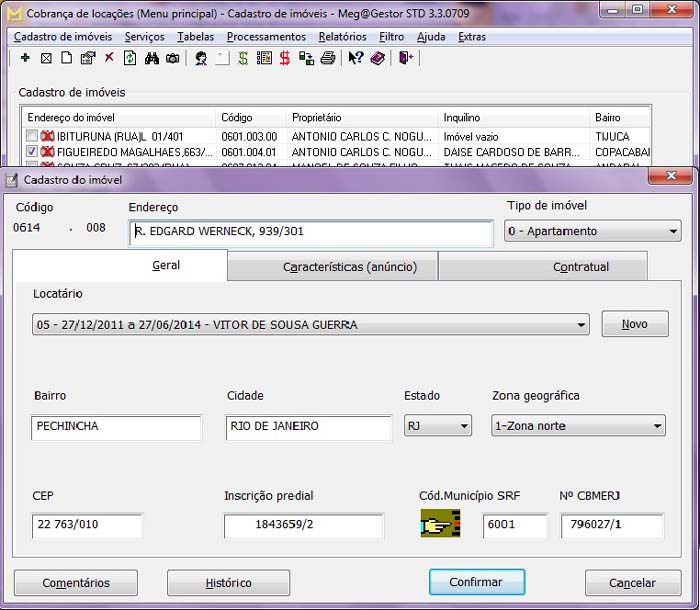
Task: Click the green dollar sign icon
Action: click(x=243, y=59)
